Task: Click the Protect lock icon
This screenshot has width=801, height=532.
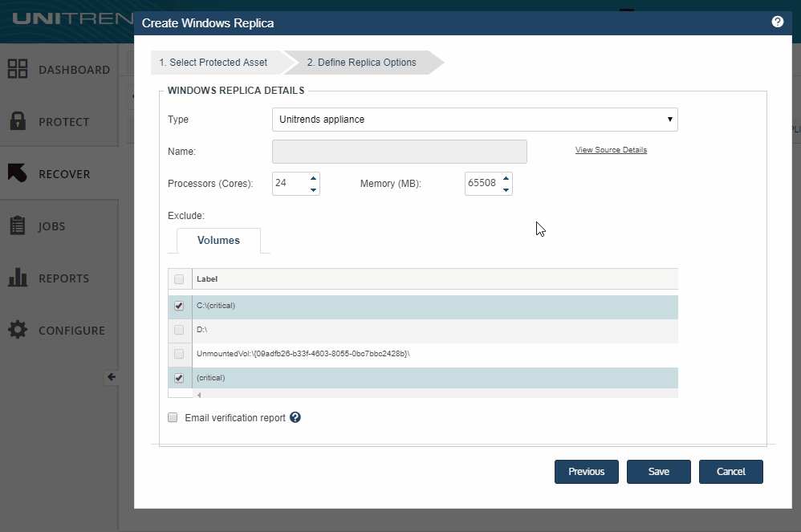Action: click(x=18, y=121)
